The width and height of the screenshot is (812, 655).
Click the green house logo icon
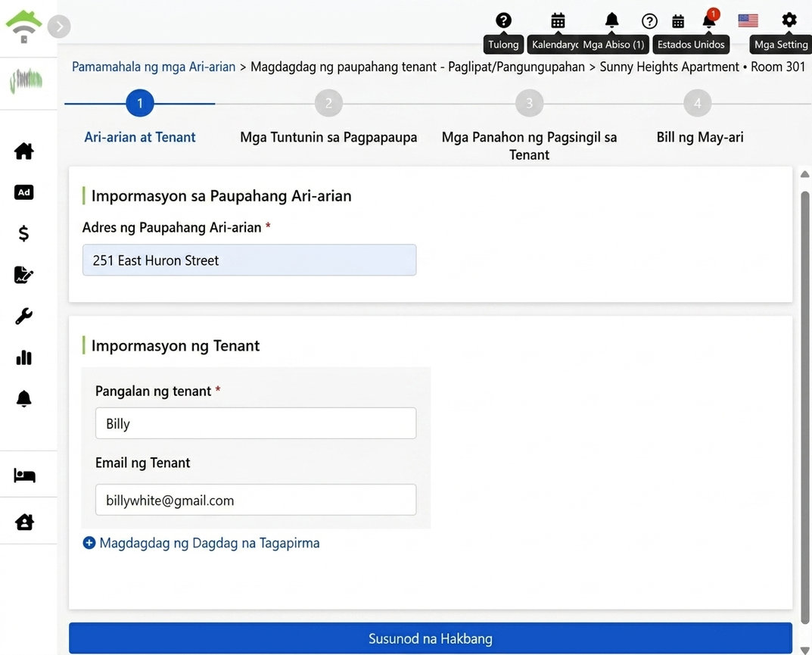pyautogui.click(x=23, y=27)
